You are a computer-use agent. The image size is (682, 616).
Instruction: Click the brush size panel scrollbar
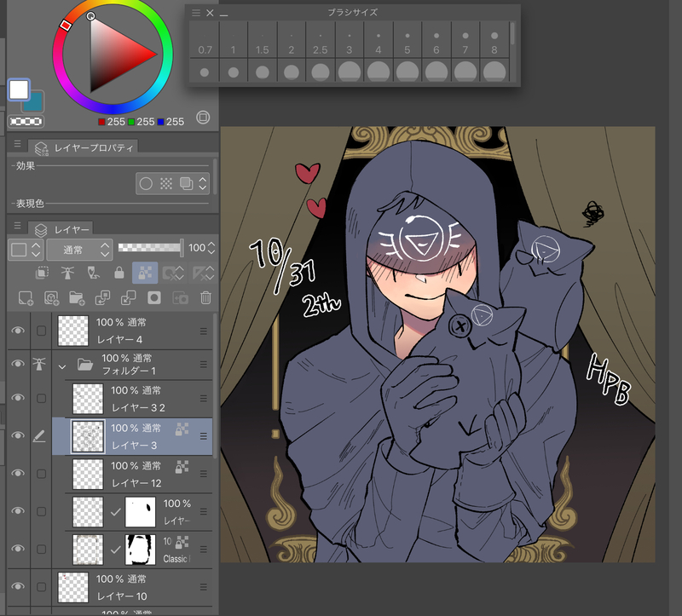click(x=512, y=33)
